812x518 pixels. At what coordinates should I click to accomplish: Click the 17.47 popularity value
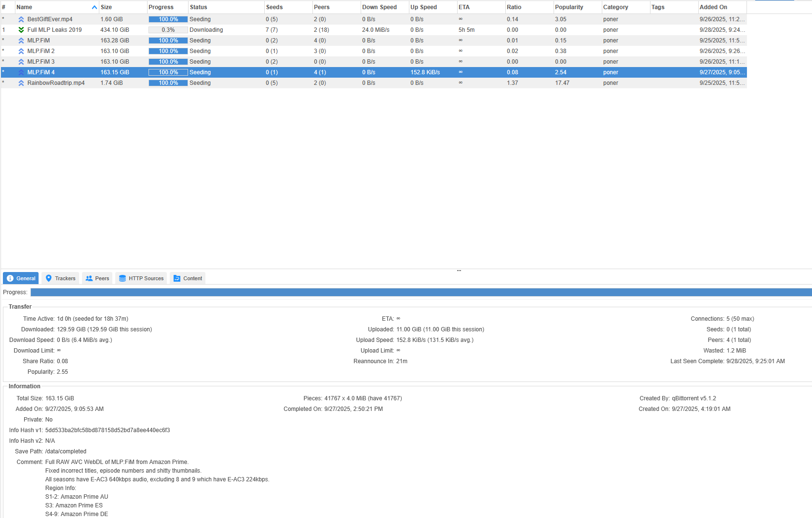562,83
